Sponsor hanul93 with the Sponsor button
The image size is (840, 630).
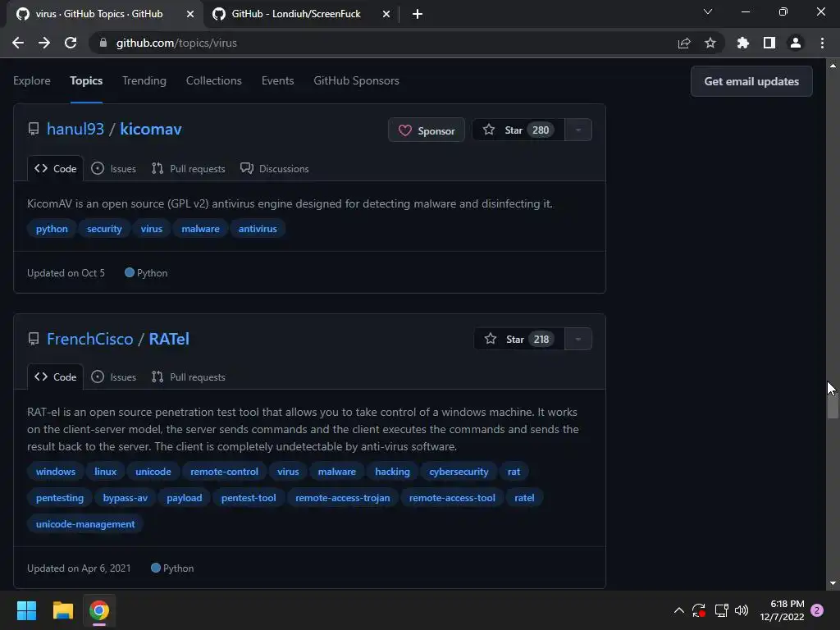(x=427, y=130)
